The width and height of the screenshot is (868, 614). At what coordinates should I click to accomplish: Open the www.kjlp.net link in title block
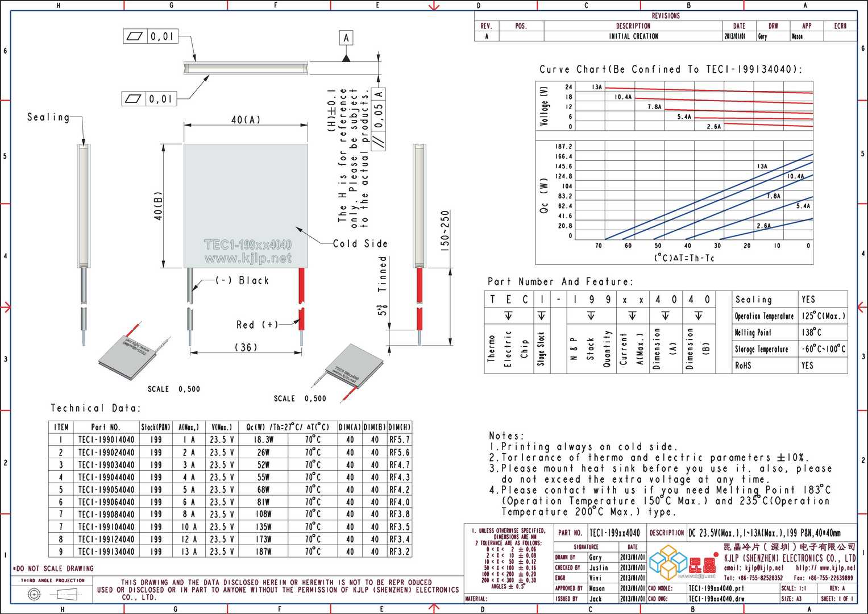837,568
